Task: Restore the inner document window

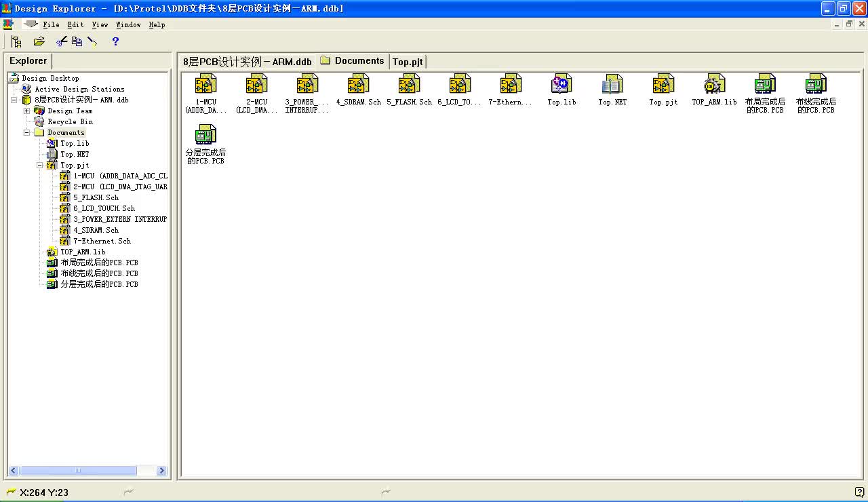Action: (849, 24)
